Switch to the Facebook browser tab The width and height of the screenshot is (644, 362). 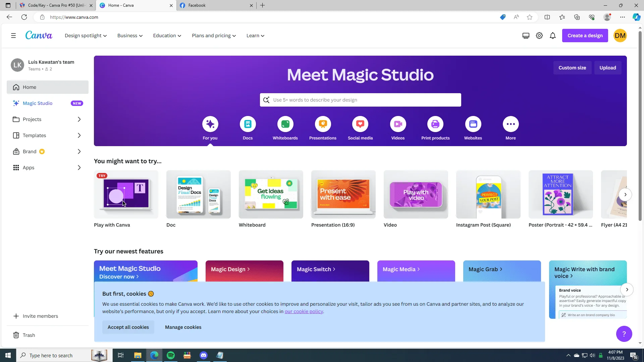coord(217,5)
